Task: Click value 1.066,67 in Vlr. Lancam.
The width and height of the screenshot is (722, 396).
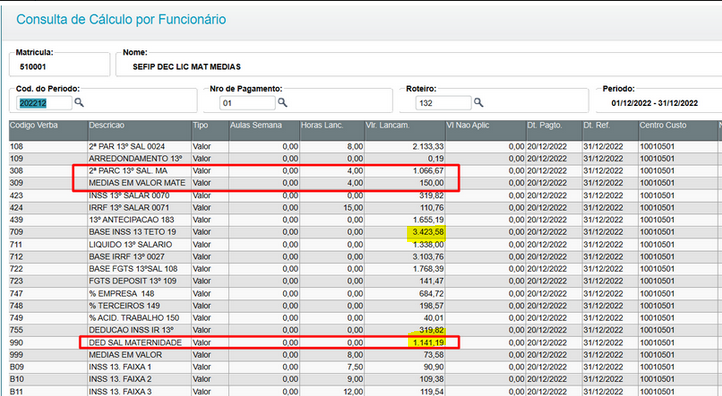Action: tap(428, 171)
